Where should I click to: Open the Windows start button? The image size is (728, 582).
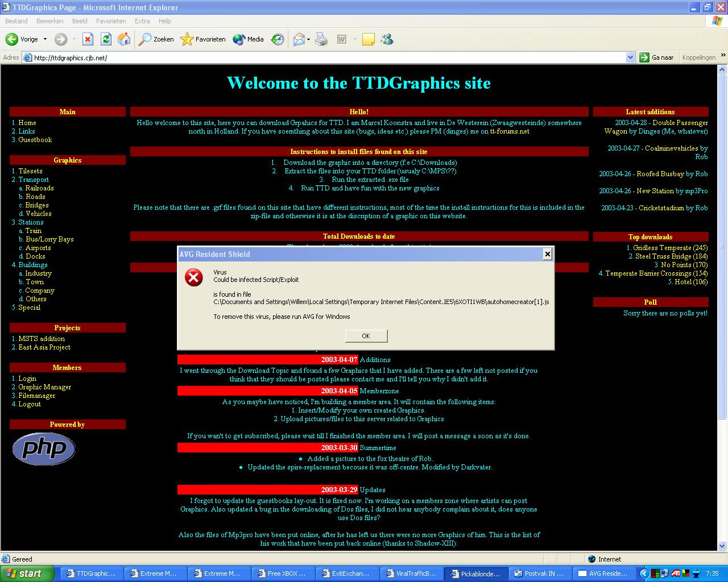pos(27,573)
